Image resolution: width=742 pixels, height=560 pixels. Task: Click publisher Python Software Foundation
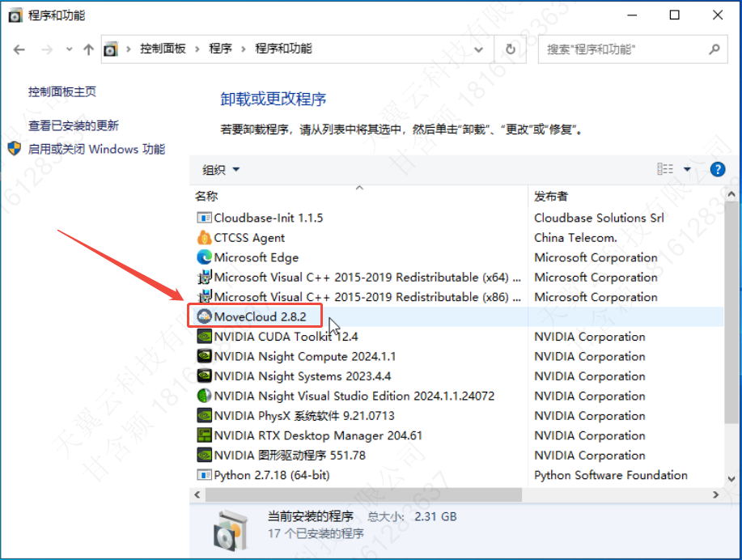610,475
